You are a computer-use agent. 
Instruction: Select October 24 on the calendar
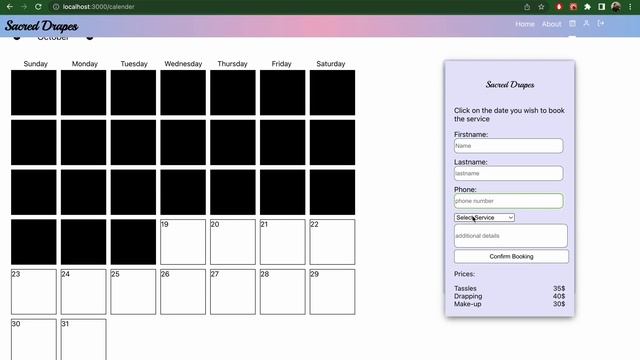[x=83, y=292]
